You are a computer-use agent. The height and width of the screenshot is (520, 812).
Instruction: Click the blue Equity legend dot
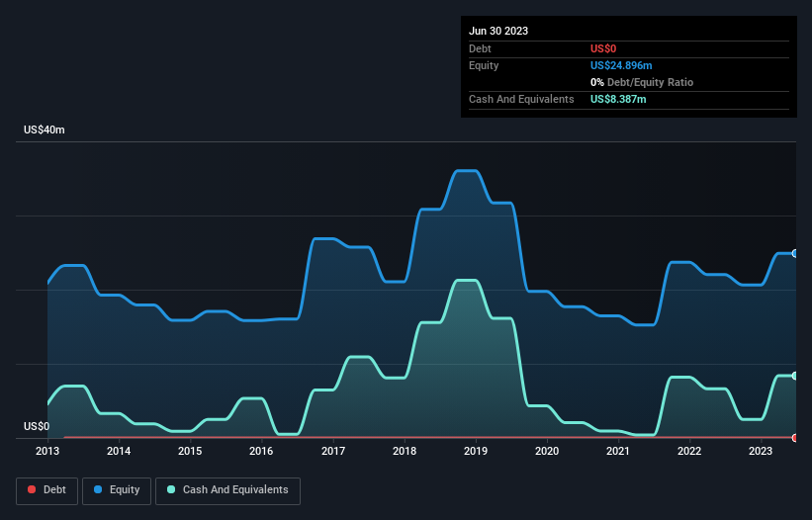98,489
